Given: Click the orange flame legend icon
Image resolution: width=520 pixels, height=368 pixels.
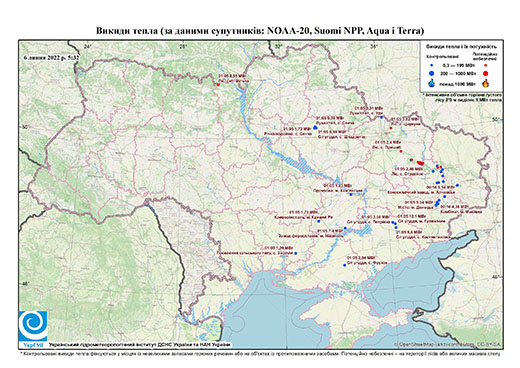Looking at the screenshot, I should pos(486,83).
